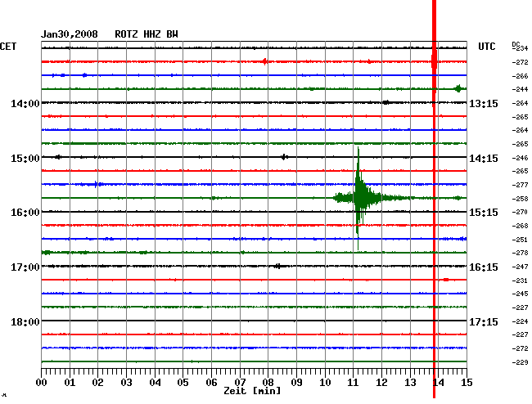This screenshot has height=404, width=532.
Task: Select the 18:00 CET time label
Action: point(25,321)
